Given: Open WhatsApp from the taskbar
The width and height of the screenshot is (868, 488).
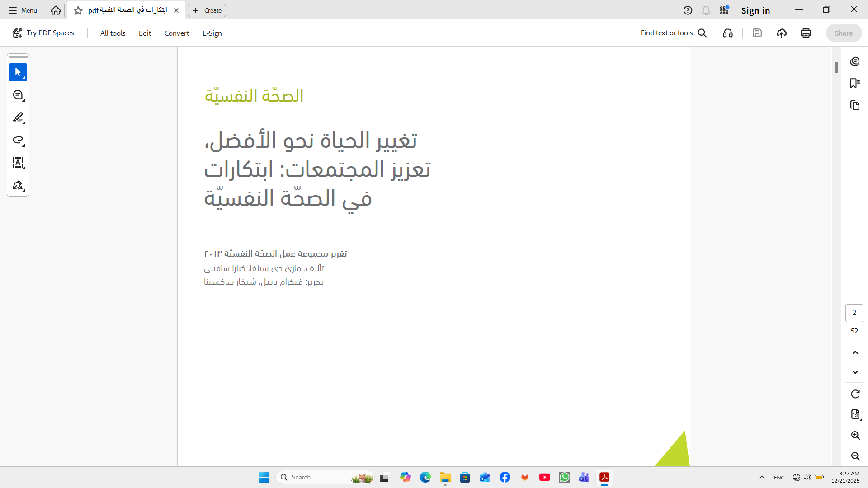Looking at the screenshot, I should coord(565,477).
